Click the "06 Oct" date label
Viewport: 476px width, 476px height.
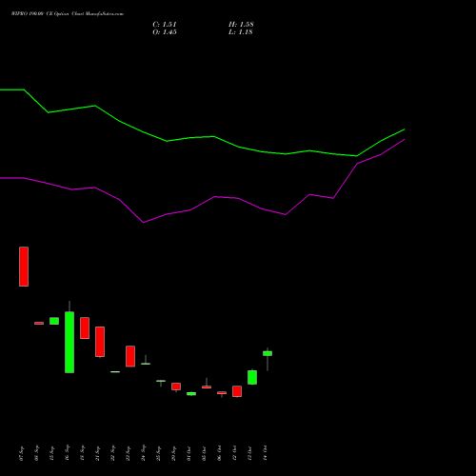point(219,453)
